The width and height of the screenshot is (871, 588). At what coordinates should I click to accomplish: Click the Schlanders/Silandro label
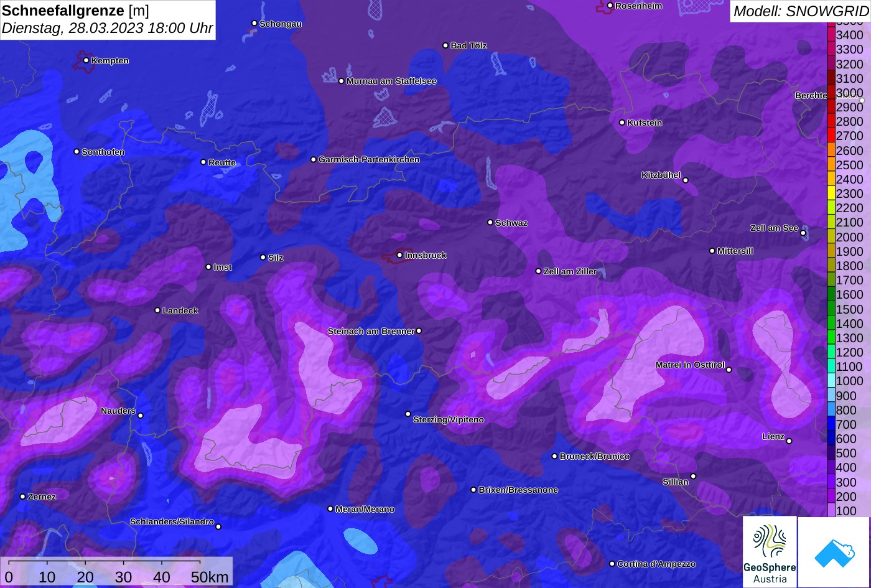172,521
